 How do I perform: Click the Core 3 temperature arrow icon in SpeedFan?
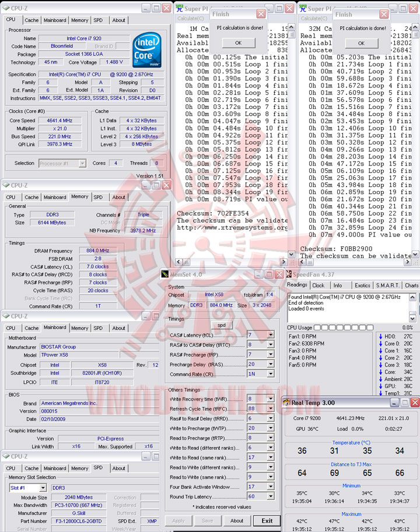click(380, 365)
